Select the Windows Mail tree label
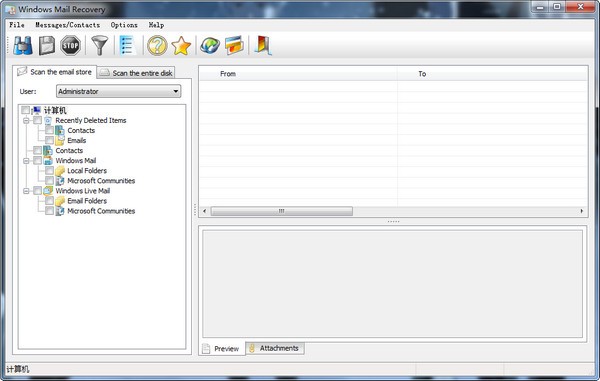 (x=76, y=161)
